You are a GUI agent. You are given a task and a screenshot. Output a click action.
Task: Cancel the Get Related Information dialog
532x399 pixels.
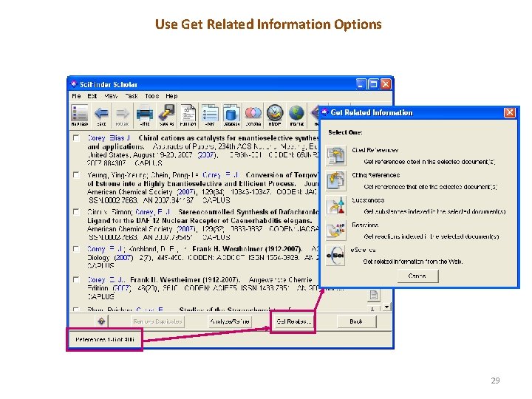point(417,276)
